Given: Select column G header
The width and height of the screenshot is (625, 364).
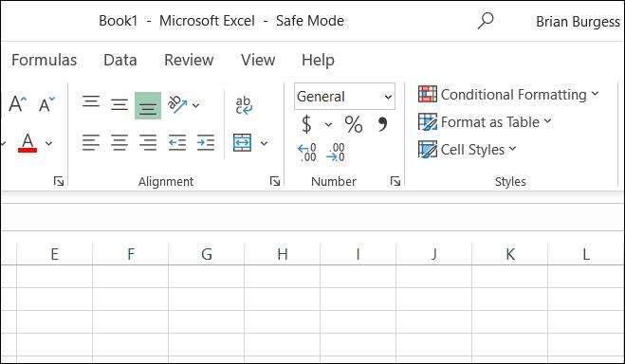Looking at the screenshot, I should [207, 254].
